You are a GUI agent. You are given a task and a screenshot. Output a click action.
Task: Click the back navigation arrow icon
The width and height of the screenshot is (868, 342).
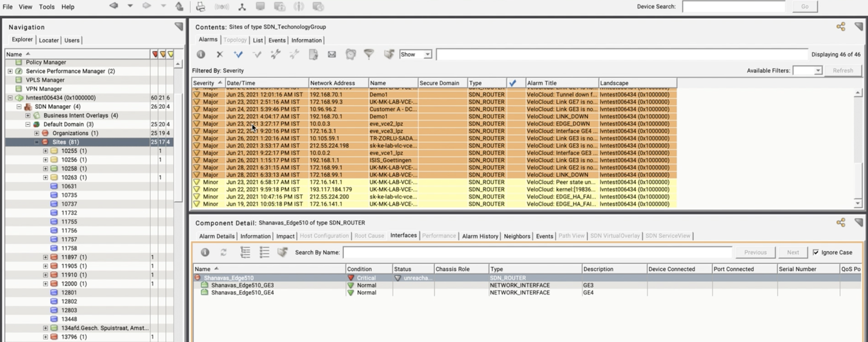tap(114, 6)
